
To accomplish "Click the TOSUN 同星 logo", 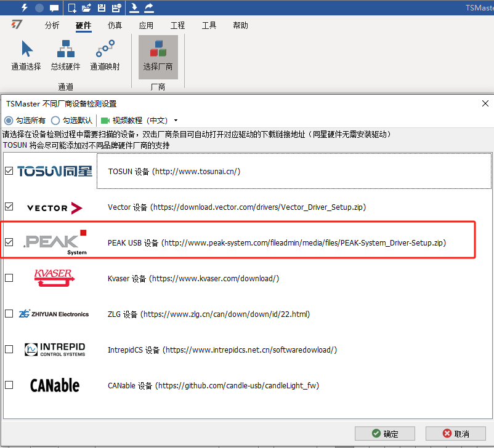I will [54, 171].
